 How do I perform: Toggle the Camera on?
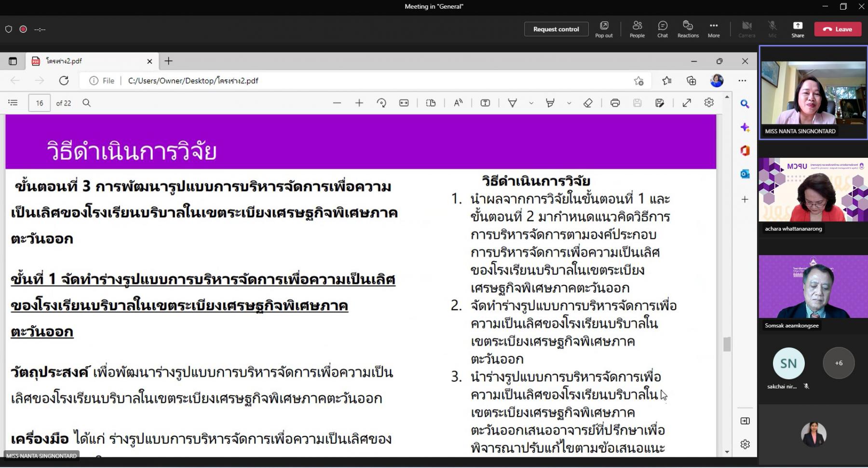pos(747,29)
